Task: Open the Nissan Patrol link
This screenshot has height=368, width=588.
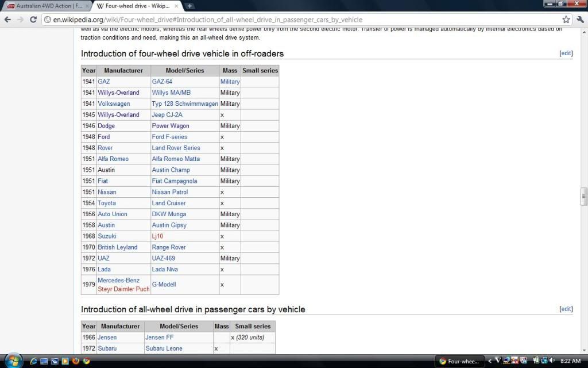Action: coord(169,192)
